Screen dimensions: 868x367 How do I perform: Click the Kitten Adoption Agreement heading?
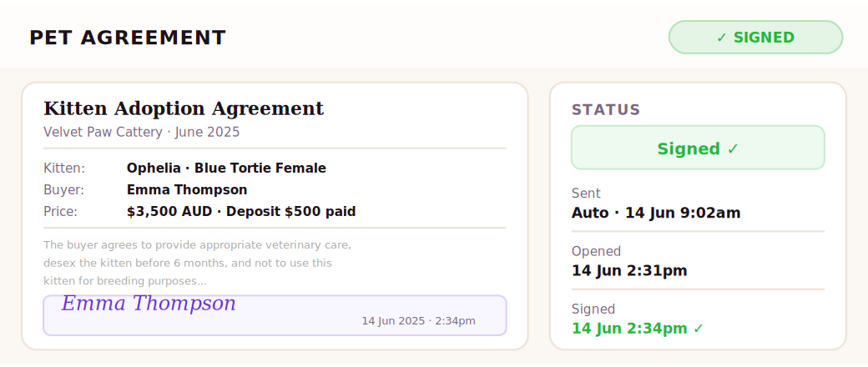(x=184, y=108)
